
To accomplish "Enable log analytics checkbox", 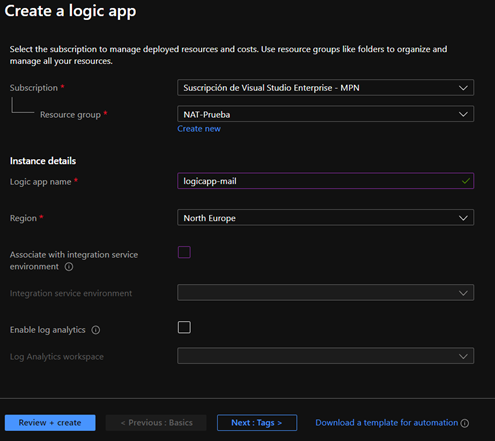I will tap(184, 327).
